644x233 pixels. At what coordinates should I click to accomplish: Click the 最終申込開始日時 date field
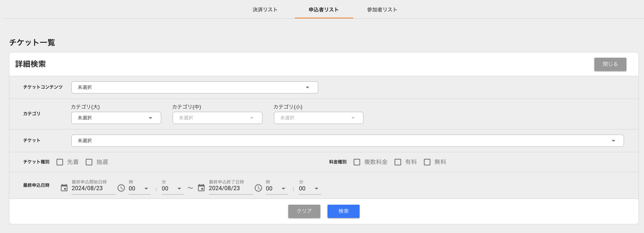coord(93,188)
